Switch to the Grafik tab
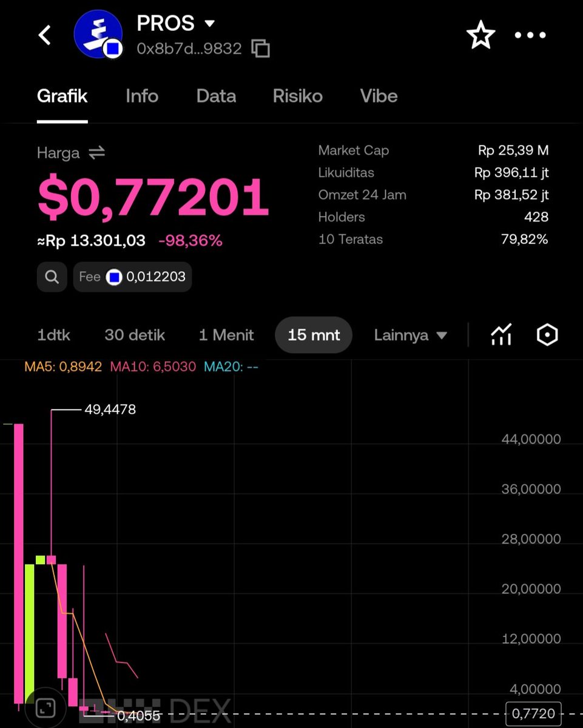This screenshot has height=728, width=583. 62,96
